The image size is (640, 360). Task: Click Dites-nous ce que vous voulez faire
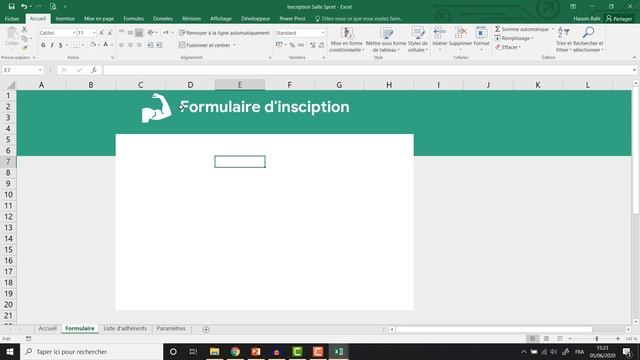click(359, 19)
